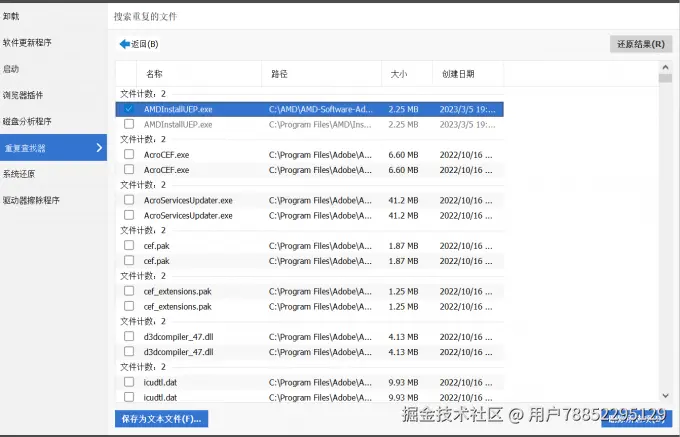Sort list by the 名称 column header
Image resolution: width=680 pixels, height=437 pixels.
tap(199, 74)
